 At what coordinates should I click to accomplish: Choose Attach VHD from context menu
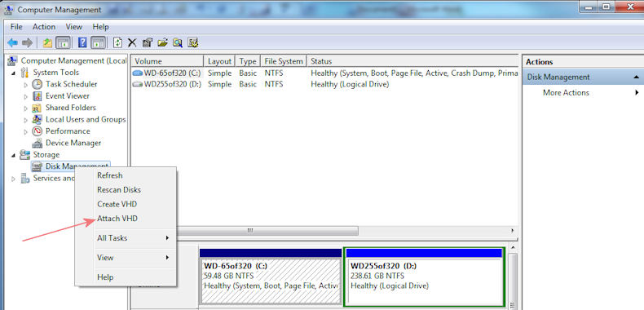coord(117,219)
